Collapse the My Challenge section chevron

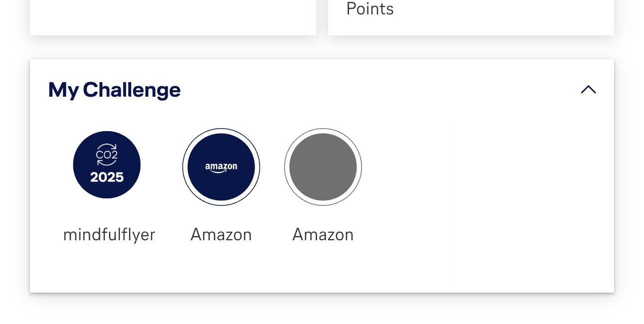tap(589, 90)
